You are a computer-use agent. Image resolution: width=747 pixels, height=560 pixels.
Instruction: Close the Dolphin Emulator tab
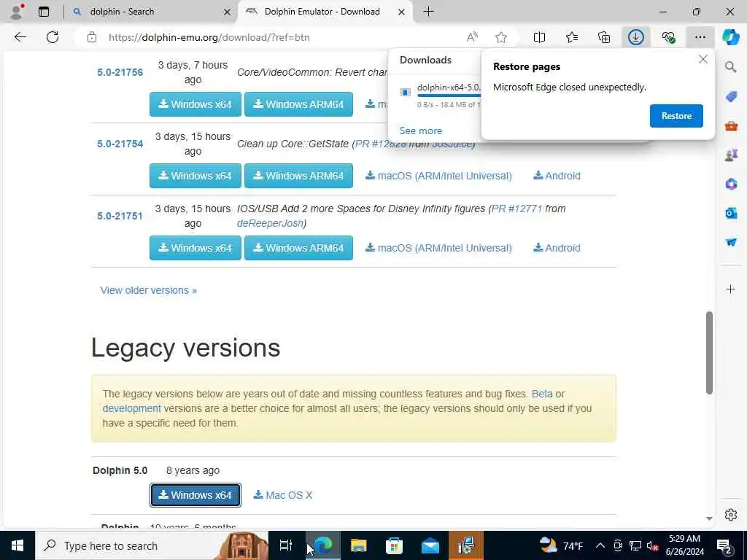pyautogui.click(x=402, y=12)
